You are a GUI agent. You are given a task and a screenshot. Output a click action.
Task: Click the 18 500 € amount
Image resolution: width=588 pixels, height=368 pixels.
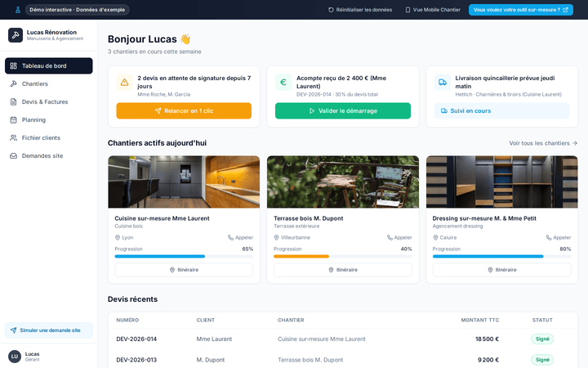[487, 339]
